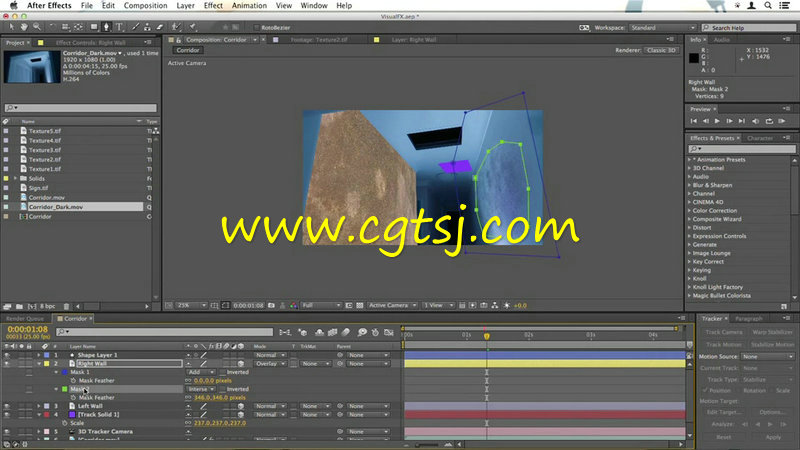The height and width of the screenshot is (450, 800).
Task: Expand the Solids folder in Project panel
Action: (x=15, y=179)
